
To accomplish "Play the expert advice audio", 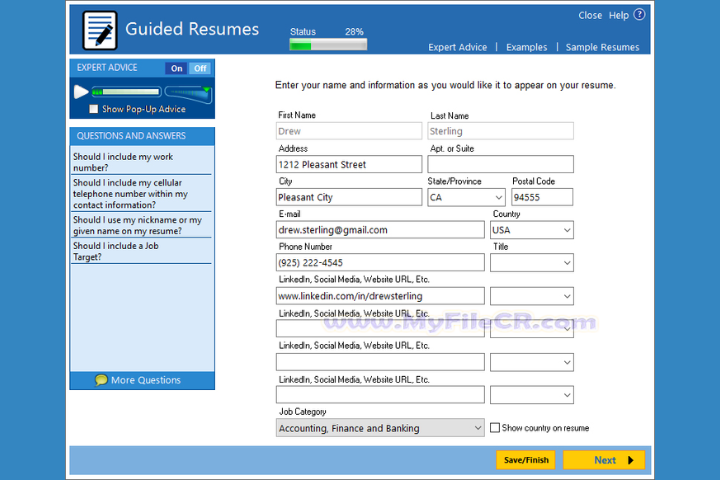I will click(x=81, y=92).
